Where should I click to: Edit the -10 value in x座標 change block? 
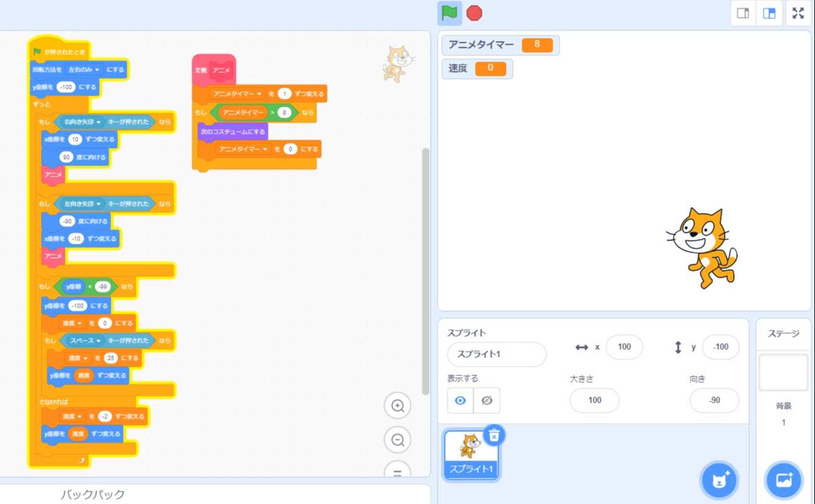tap(76, 239)
